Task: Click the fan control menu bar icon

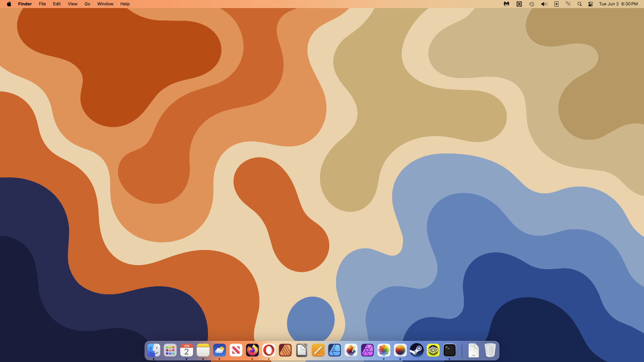Action: [519, 4]
